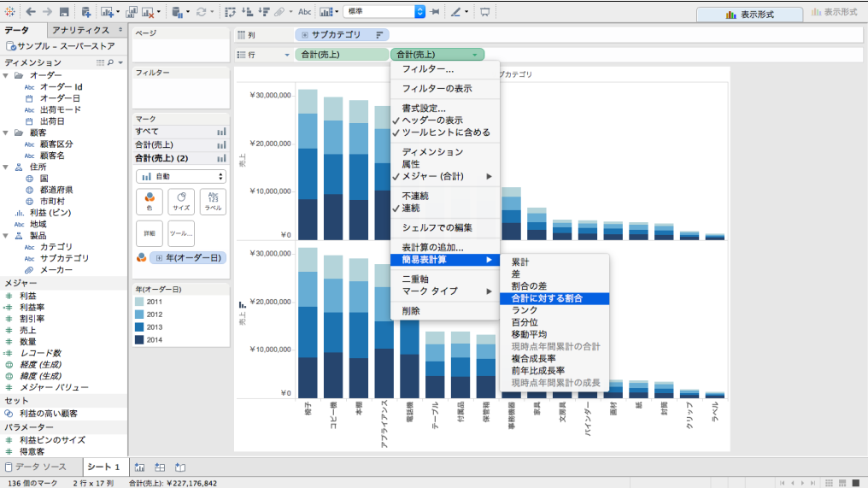868x488 pixels.
Task: Open presentation mode icon
Action: tap(485, 12)
